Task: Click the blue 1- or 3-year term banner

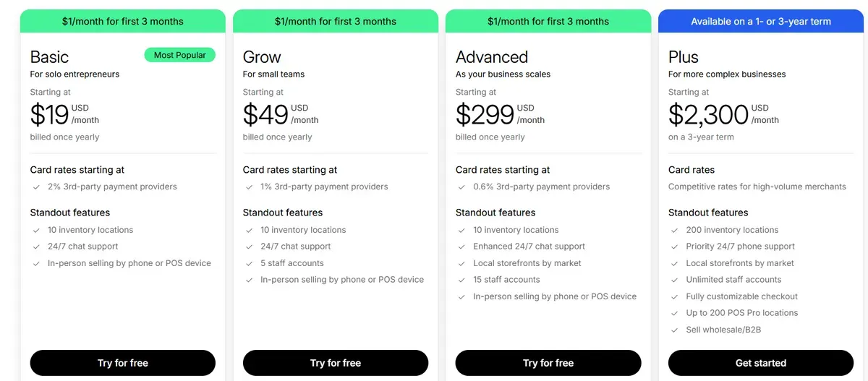Action: 760,21
